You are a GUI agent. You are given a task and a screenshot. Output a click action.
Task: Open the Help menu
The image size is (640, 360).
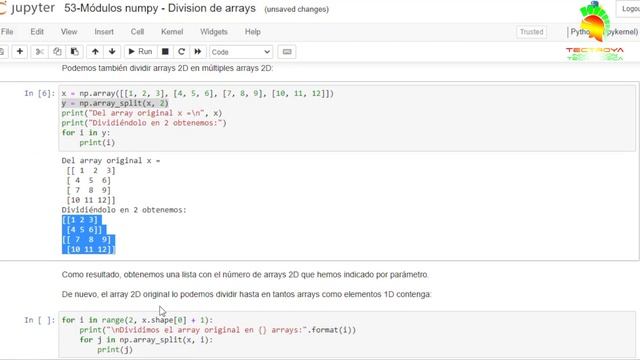(x=253, y=32)
